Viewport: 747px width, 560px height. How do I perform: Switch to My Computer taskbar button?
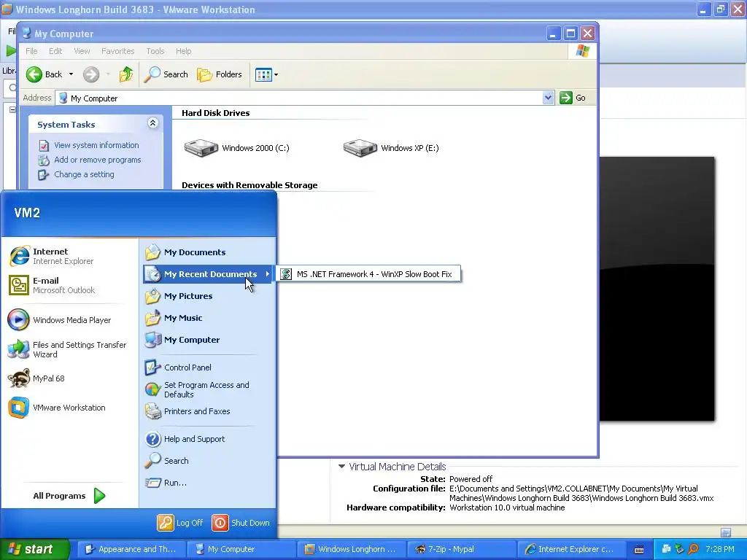[x=240, y=549]
